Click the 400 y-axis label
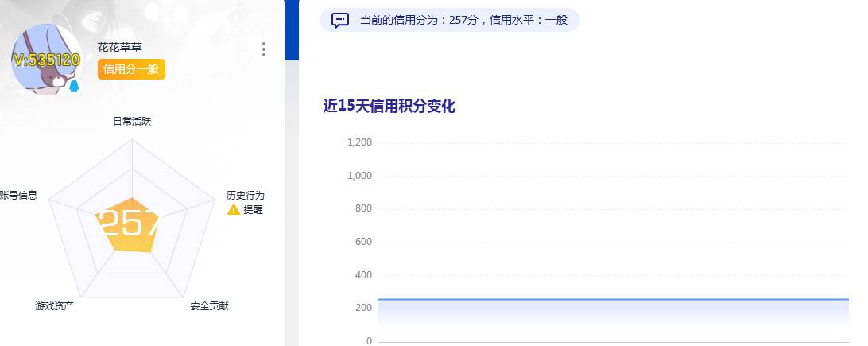The image size is (868, 346). [x=364, y=275]
